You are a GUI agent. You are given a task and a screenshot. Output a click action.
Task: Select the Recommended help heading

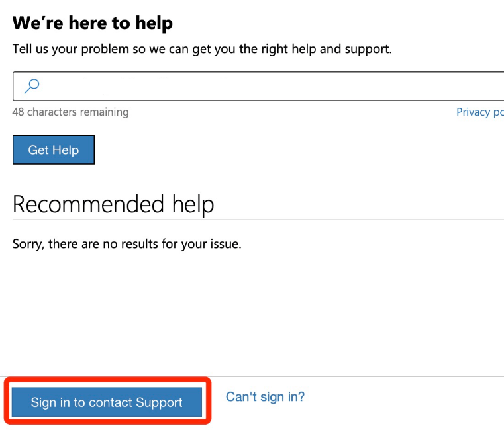pos(113,204)
